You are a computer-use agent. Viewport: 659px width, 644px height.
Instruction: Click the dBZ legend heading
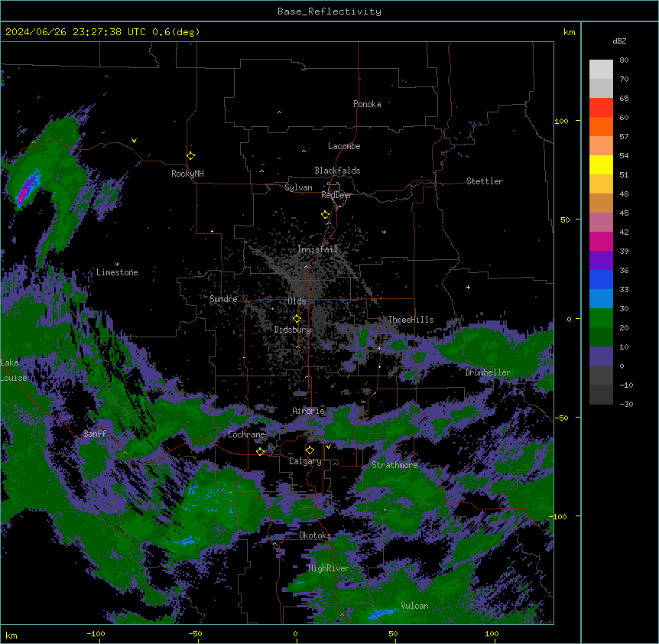click(619, 41)
